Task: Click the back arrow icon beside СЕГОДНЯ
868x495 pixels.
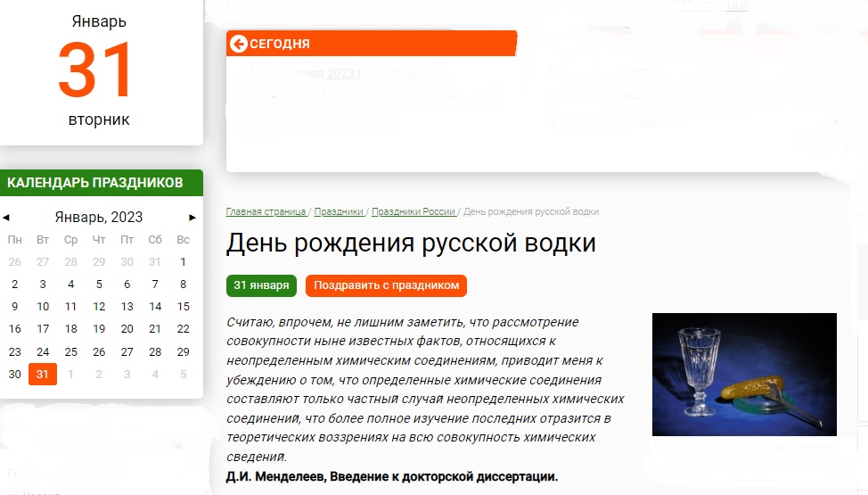Action: click(x=238, y=44)
